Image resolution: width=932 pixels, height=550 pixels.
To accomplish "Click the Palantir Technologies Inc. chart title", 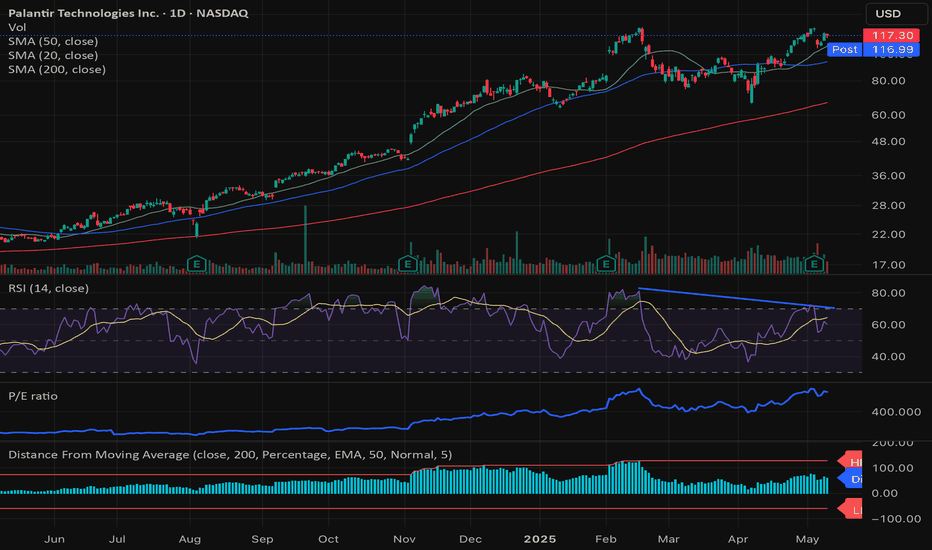I will [x=128, y=12].
